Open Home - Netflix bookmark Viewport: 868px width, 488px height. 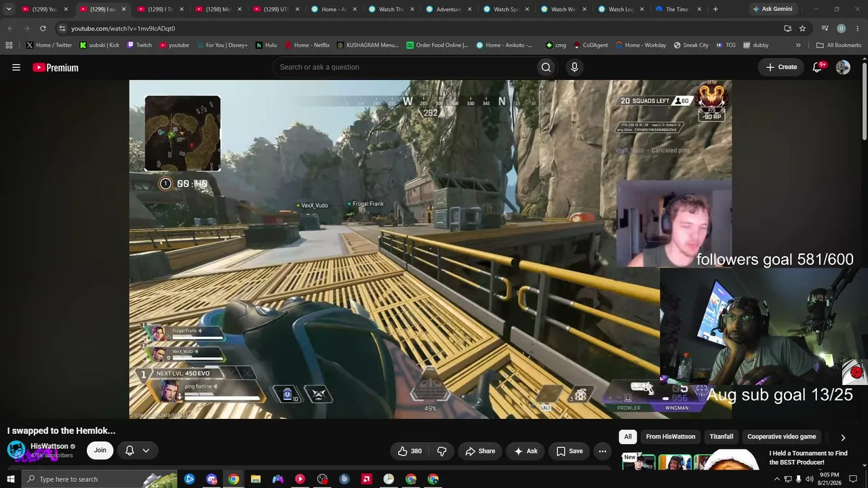(x=307, y=45)
